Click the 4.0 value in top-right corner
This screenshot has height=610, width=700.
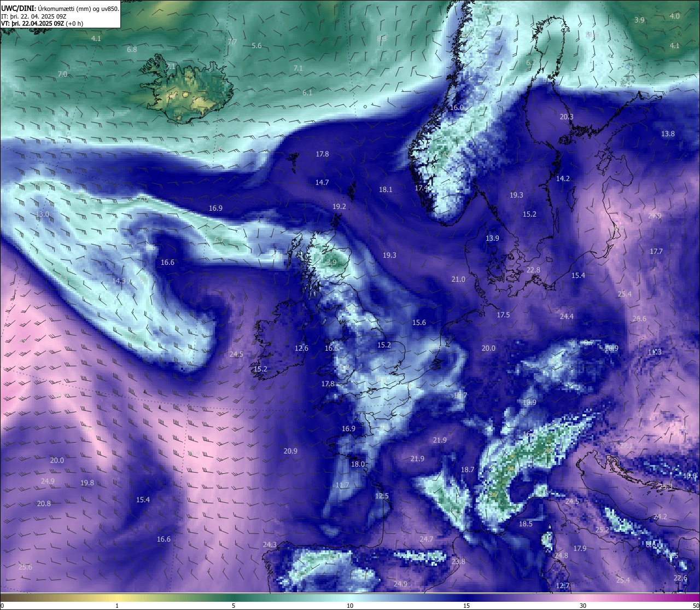click(x=675, y=16)
